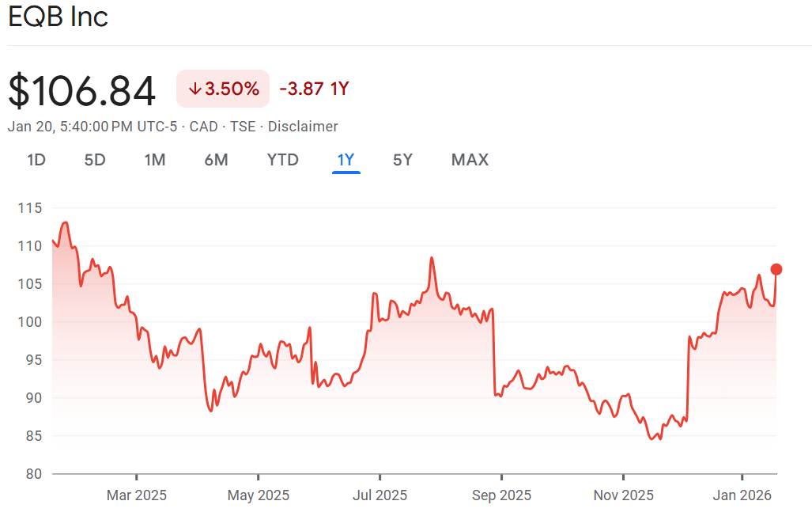Image resolution: width=812 pixels, height=516 pixels.
Task: Open the 5Y chart range
Action: click(402, 160)
